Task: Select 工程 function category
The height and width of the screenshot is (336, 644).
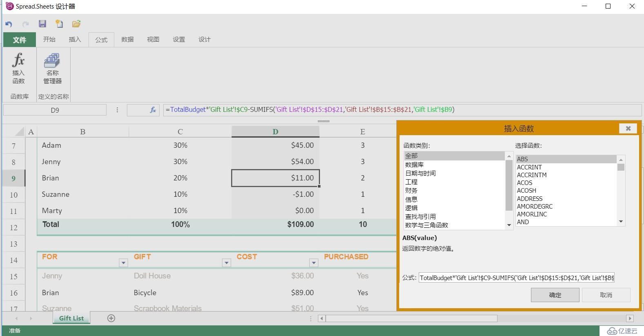Action: pyautogui.click(x=454, y=182)
